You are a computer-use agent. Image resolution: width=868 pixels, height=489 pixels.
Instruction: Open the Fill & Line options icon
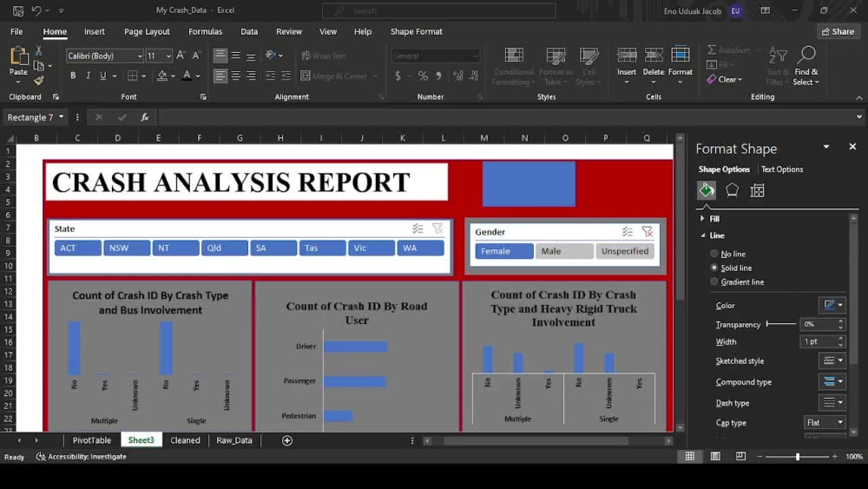(x=707, y=190)
